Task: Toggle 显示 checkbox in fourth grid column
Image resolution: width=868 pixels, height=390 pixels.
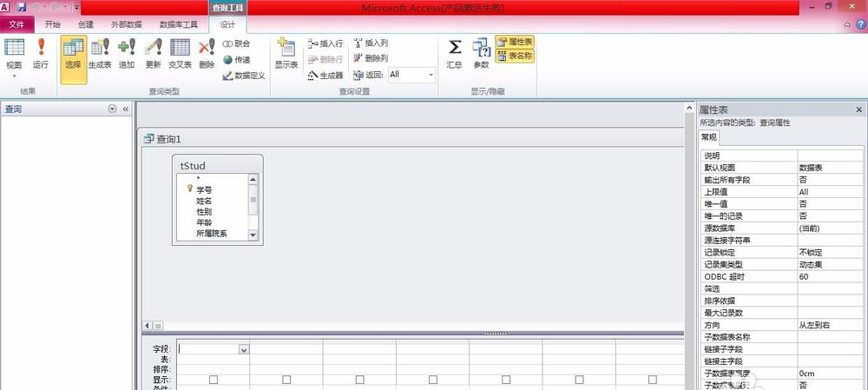Action: (433, 380)
